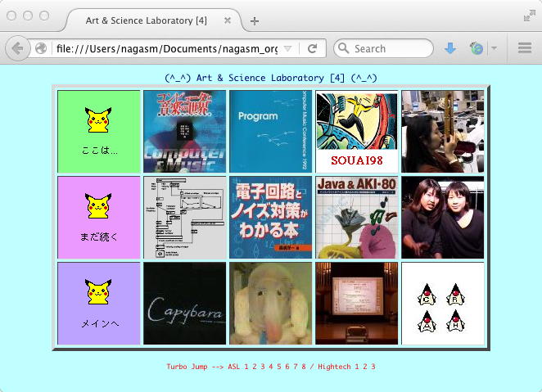The image size is (542, 392).
Task: Open the Java & AKI-80 book cover
Action: click(356, 218)
